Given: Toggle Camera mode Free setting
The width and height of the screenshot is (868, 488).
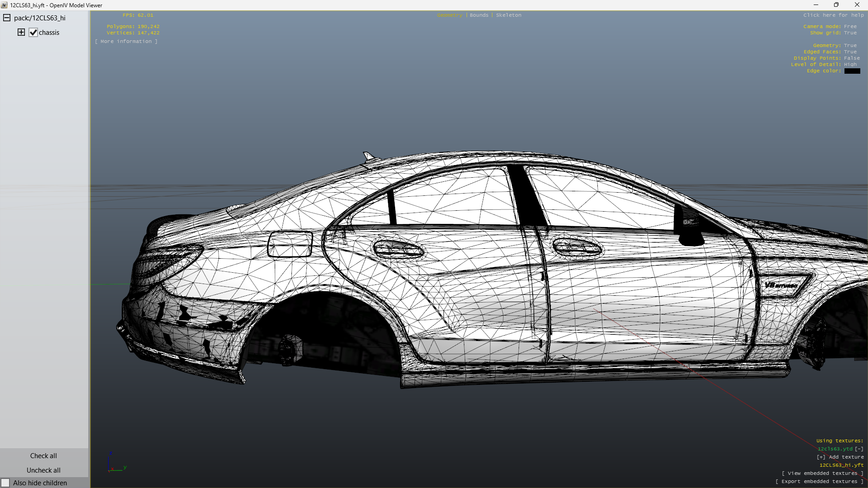Looking at the screenshot, I should click(x=830, y=27).
